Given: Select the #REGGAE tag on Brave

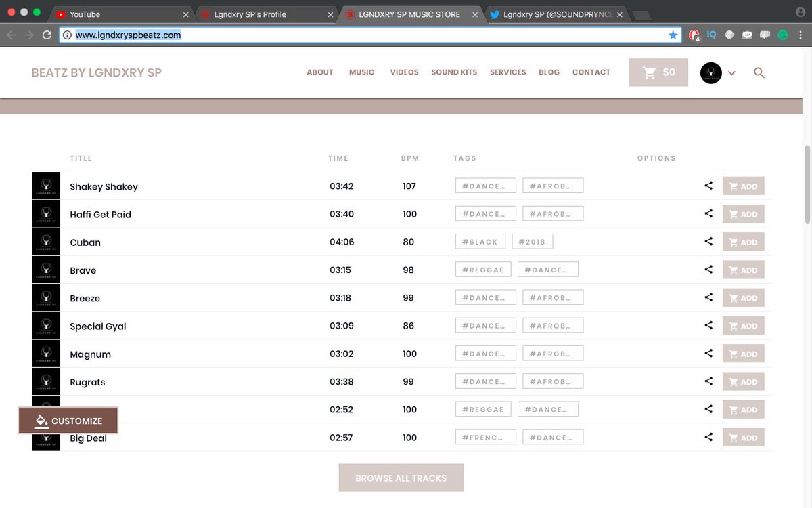Looking at the screenshot, I should pyautogui.click(x=483, y=270).
